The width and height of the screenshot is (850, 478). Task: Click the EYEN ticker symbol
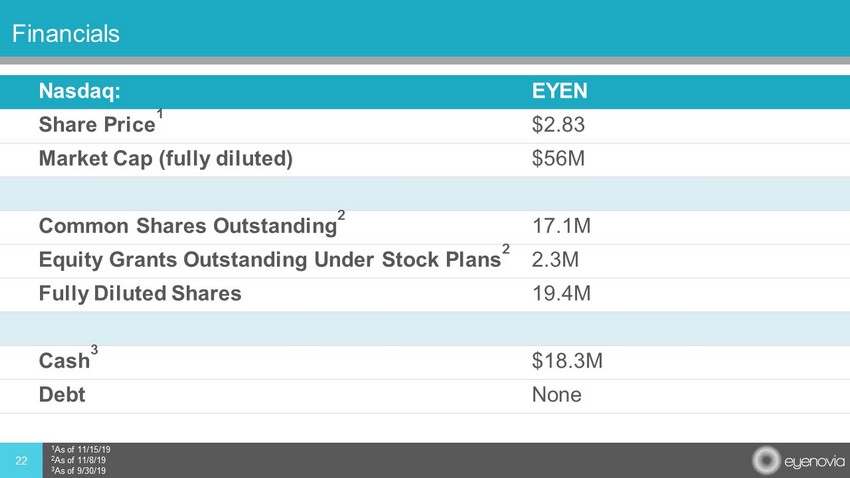pyautogui.click(x=559, y=92)
